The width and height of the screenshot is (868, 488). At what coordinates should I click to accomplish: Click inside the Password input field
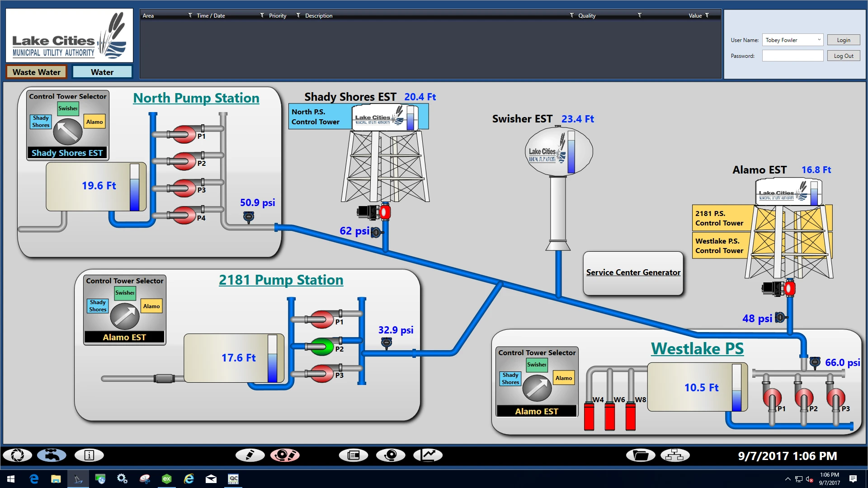click(x=792, y=55)
